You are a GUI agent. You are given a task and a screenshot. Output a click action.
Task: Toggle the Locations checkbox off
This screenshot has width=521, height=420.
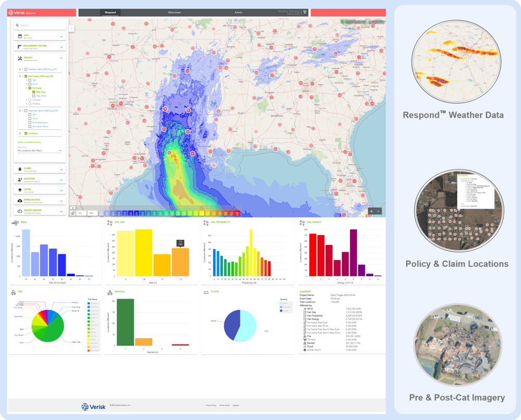click(x=26, y=133)
